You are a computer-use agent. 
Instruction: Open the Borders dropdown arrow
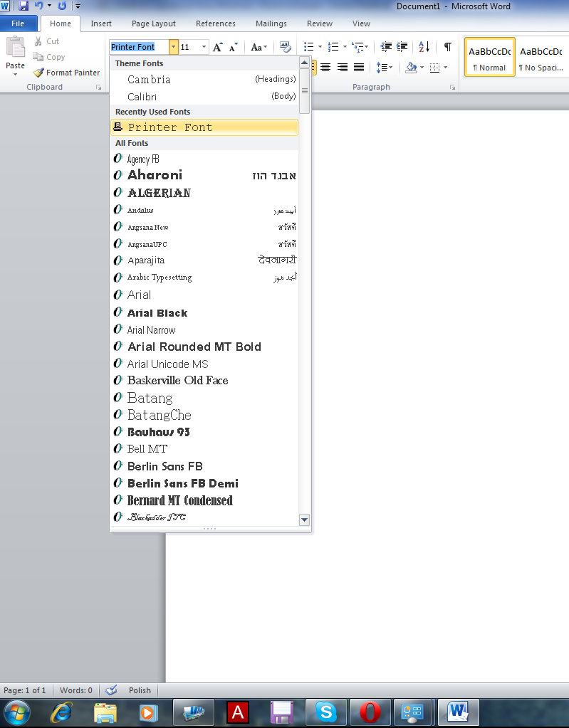pos(446,68)
